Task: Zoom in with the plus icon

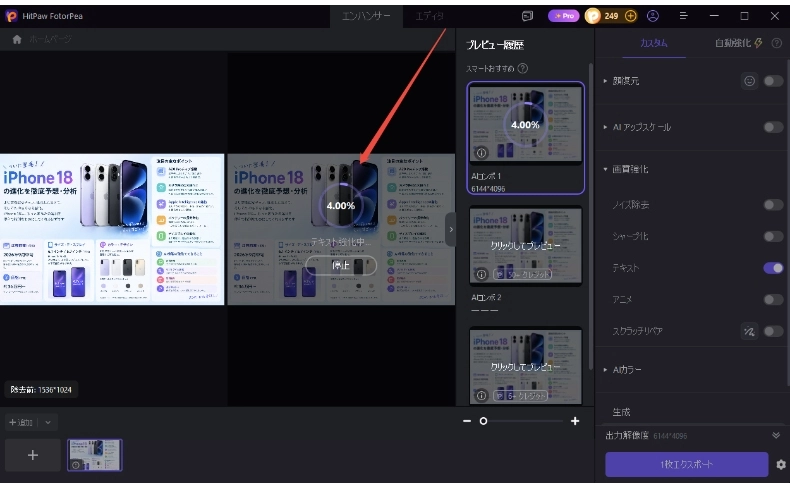Action: [x=575, y=421]
